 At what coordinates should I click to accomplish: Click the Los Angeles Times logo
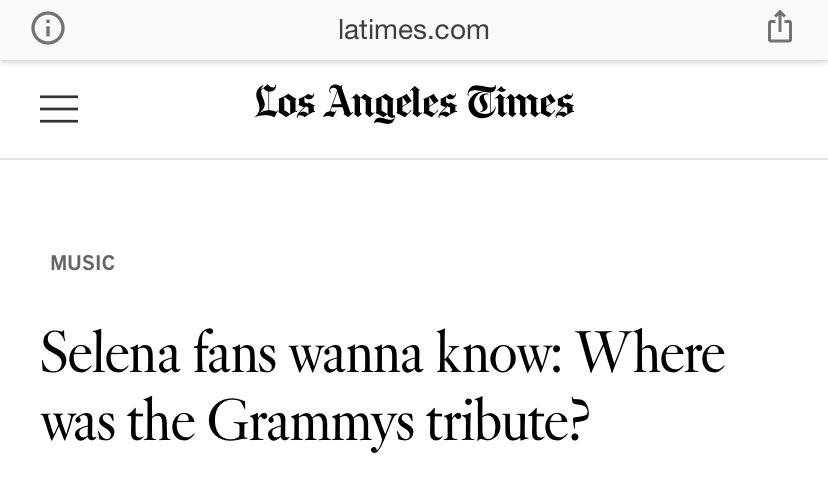(414, 104)
